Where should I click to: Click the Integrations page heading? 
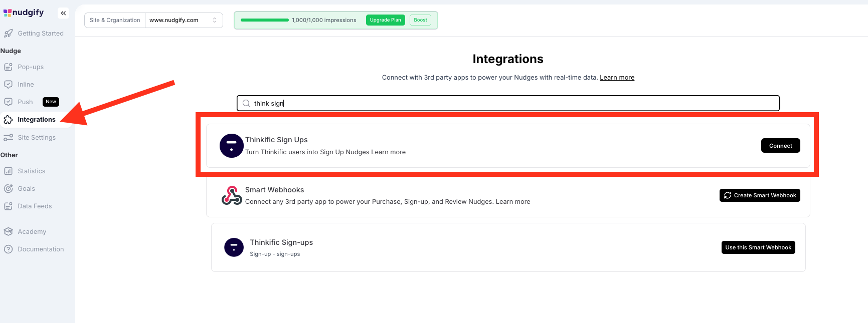[x=508, y=59]
